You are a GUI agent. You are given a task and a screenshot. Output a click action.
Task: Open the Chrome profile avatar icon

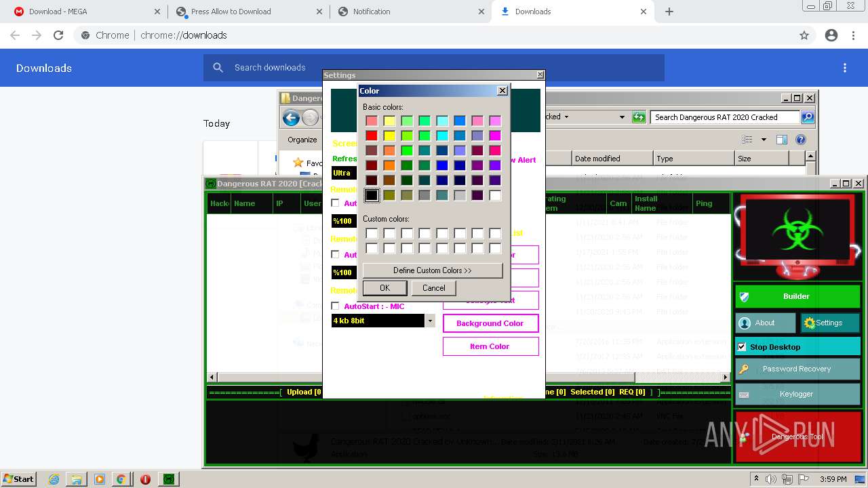tap(831, 35)
